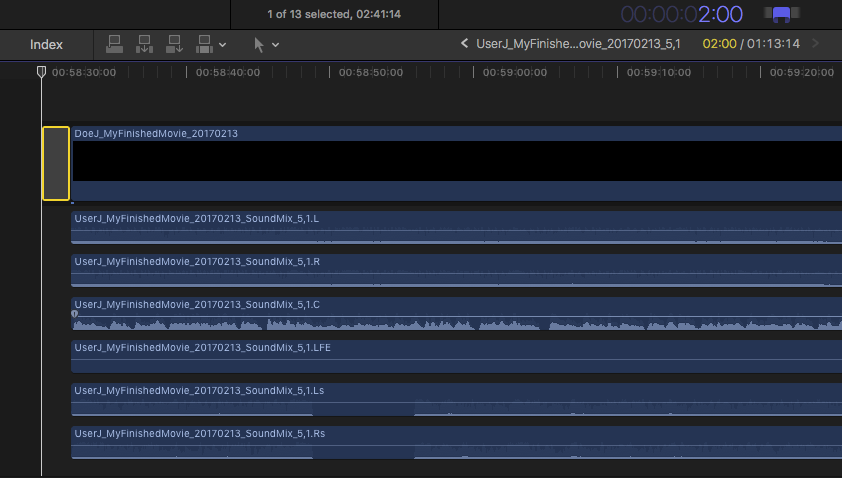
Task: Select the DoeJ_MyFinishedMovie_20170213 video clip
Action: [456, 164]
